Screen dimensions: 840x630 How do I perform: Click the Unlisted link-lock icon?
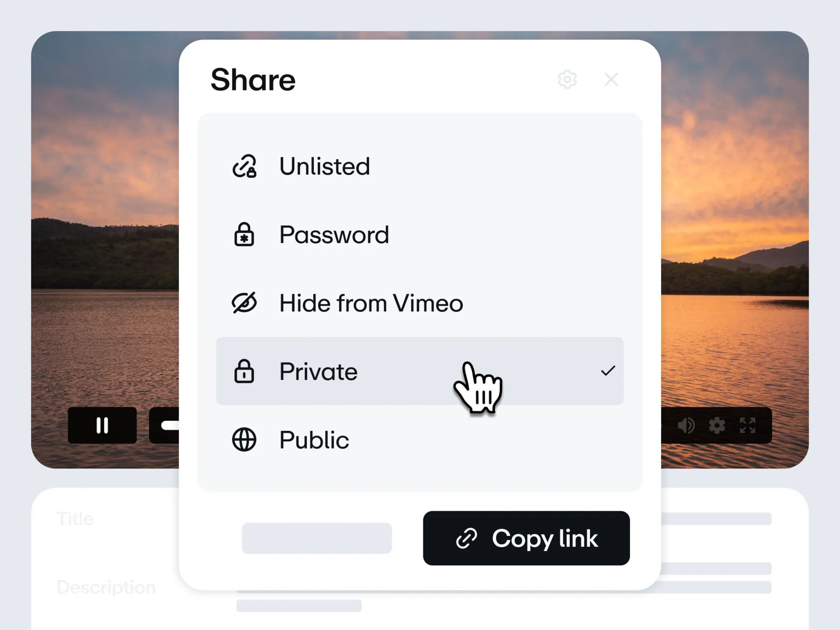click(x=244, y=166)
